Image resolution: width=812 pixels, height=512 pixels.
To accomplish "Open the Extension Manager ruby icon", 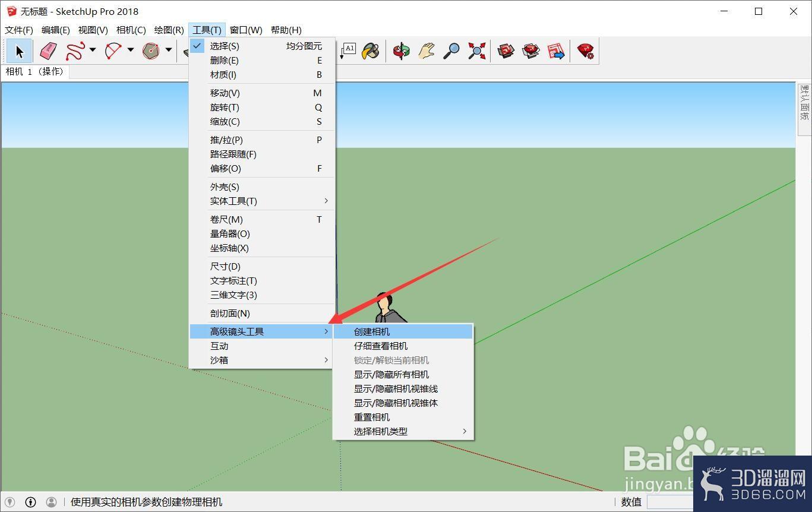I will coord(586,51).
